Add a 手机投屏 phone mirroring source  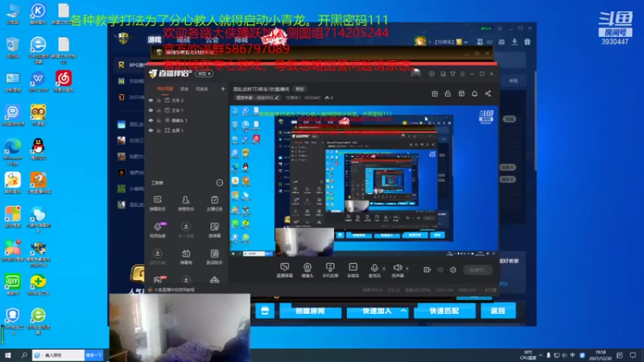coord(330,270)
